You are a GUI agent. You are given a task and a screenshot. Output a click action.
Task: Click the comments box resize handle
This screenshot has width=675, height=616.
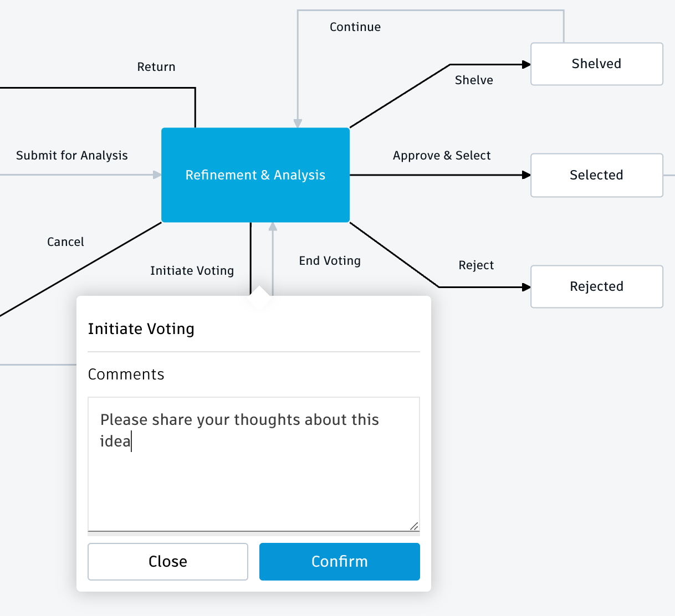coord(414,526)
